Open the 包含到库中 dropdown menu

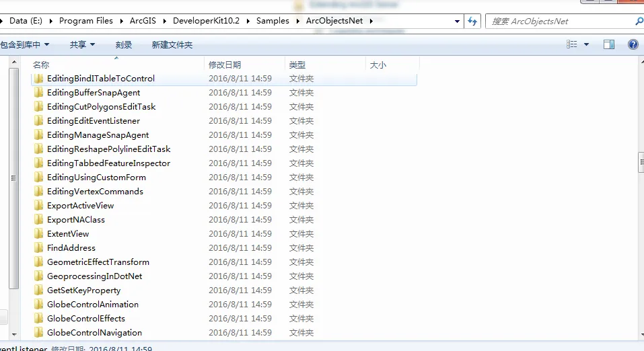[25, 44]
